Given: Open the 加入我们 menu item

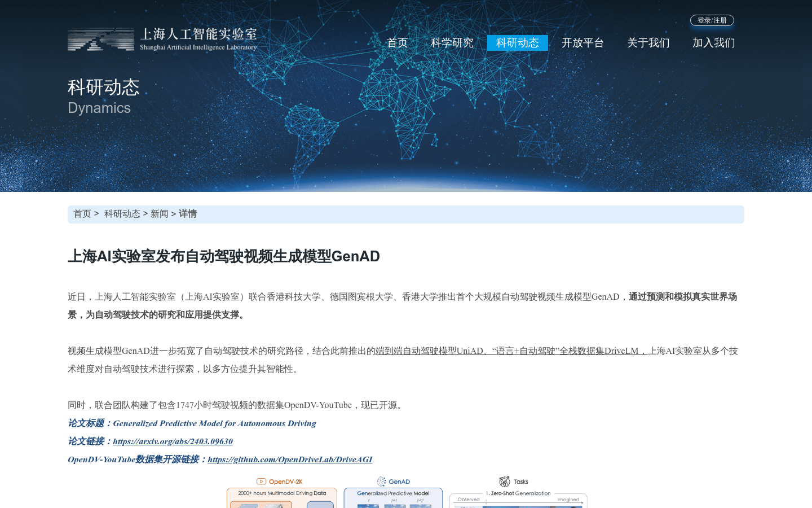Looking at the screenshot, I should [x=713, y=43].
